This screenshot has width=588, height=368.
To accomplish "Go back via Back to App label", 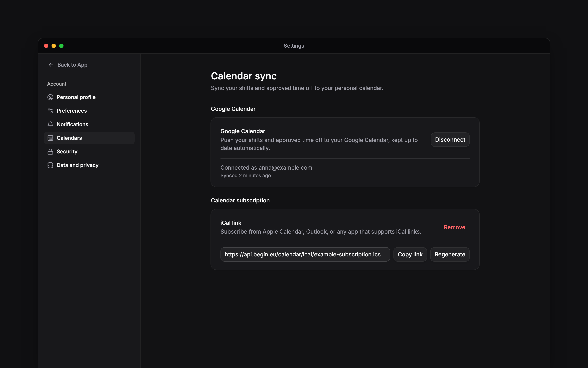I will click(73, 65).
